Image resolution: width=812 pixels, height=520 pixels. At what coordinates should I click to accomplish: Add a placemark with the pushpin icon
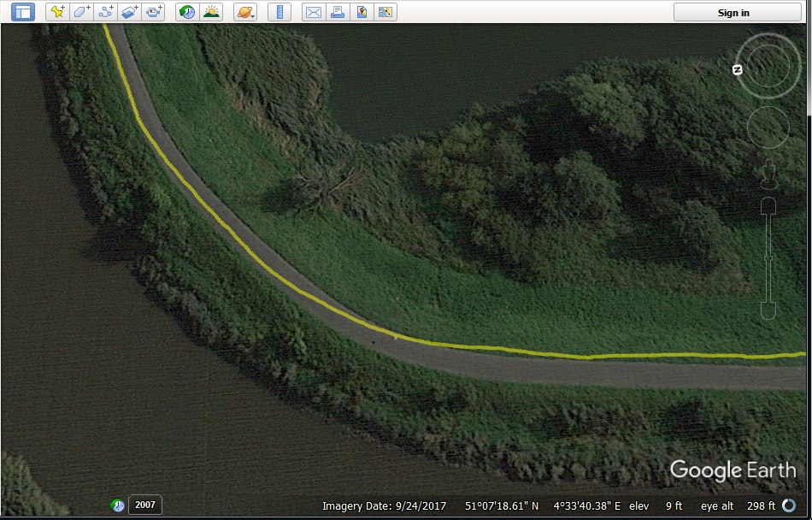point(57,12)
